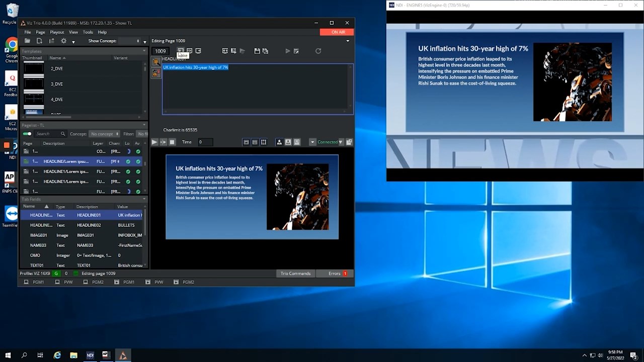Click the detach preview window icon
Viewport: 644px width, 362px height.
[349, 142]
